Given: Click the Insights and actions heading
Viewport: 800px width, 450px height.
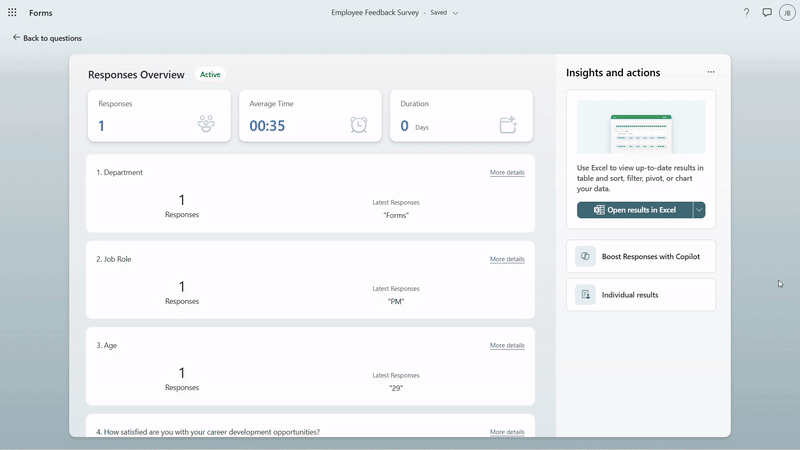Looking at the screenshot, I should (x=613, y=72).
